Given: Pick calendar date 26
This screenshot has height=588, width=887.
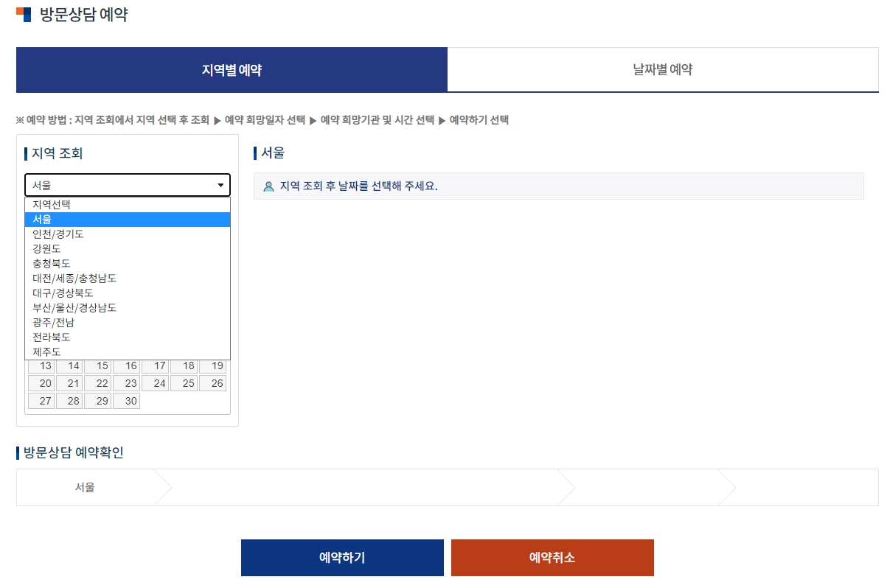Looking at the screenshot, I should pos(212,383).
